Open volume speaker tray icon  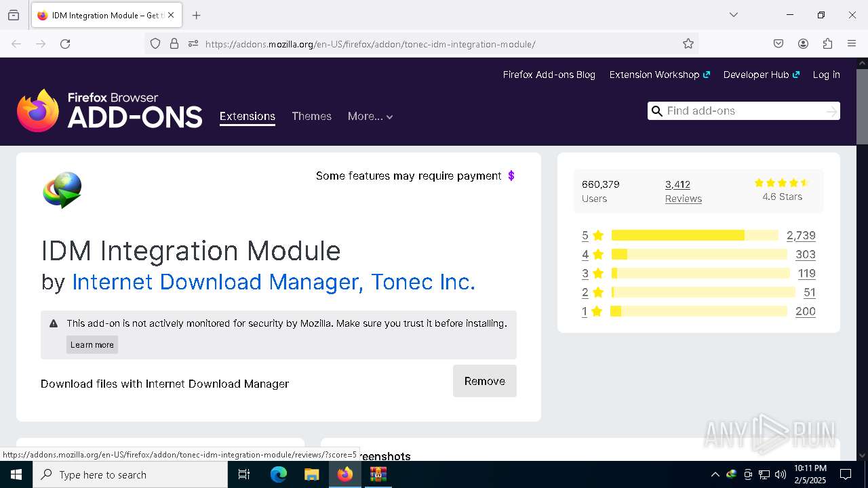pyautogui.click(x=781, y=474)
